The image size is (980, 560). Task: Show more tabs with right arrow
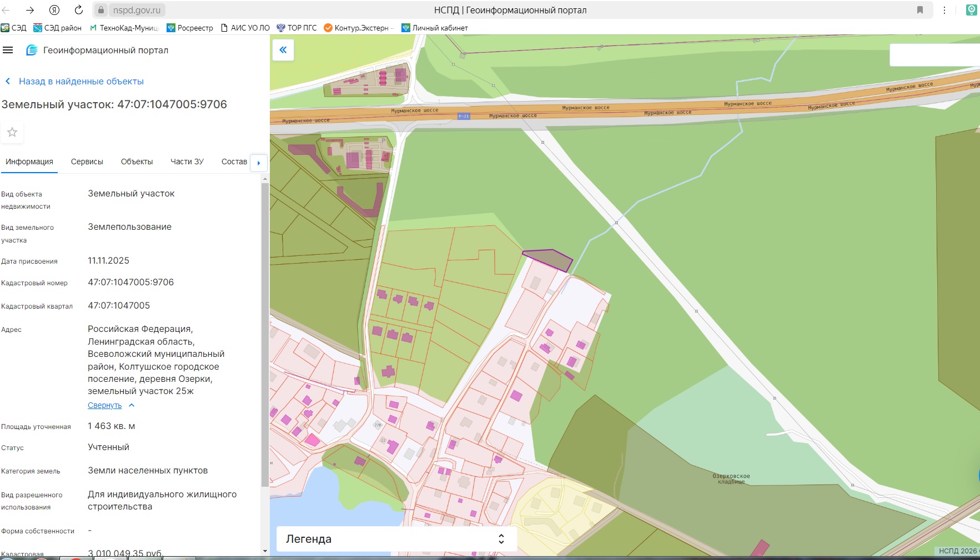click(x=259, y=163)
